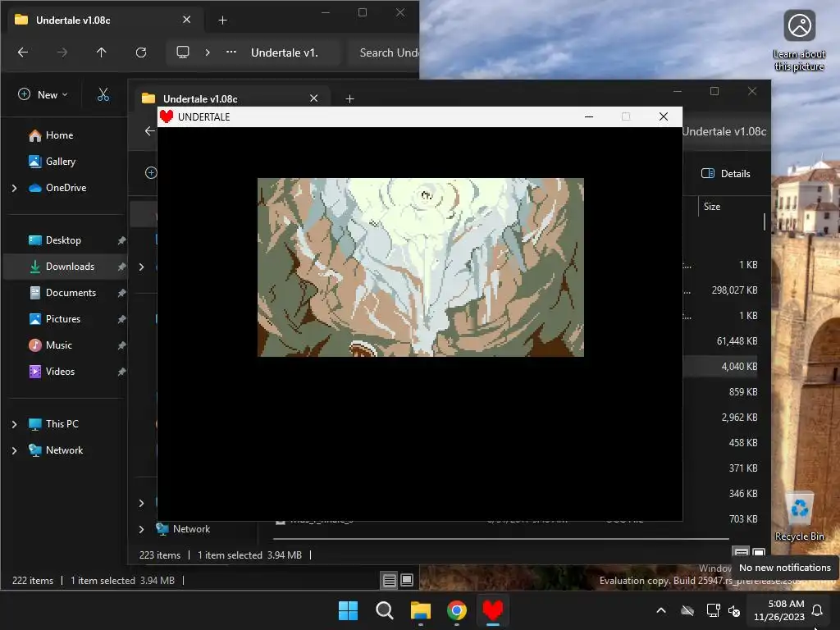Open File Explorer from the taskbar
The width and height of the screenshot is (840, 630).
point(421,610)
